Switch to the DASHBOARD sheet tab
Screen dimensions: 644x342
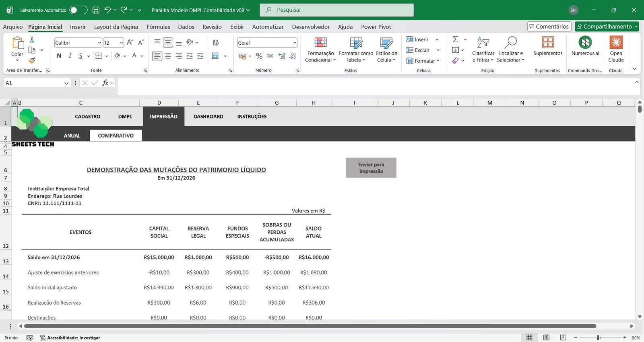pyautogui.click(x=208, y=117)
